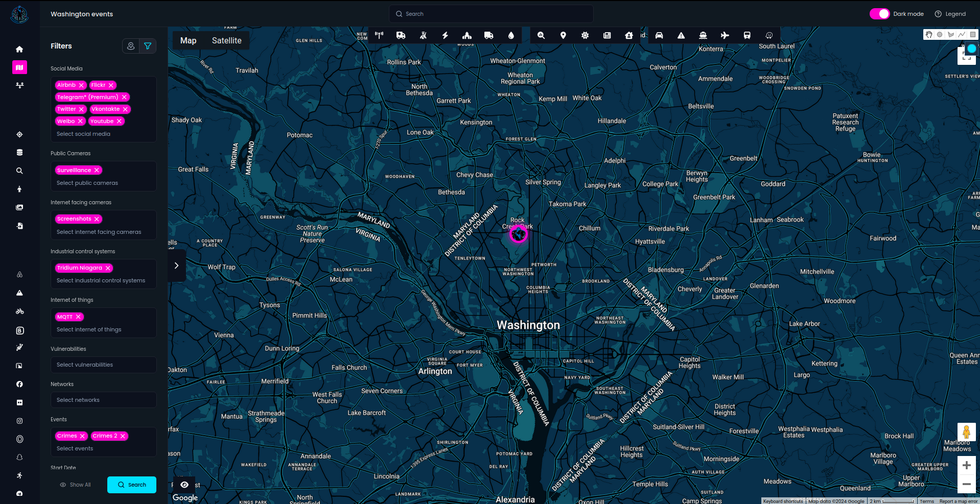Open the network graph icon in sidebar
980x504 pixels.
(19, 85)
